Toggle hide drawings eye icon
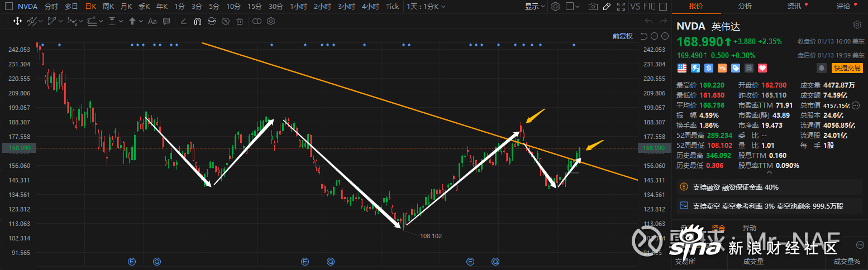 point(225,21)
